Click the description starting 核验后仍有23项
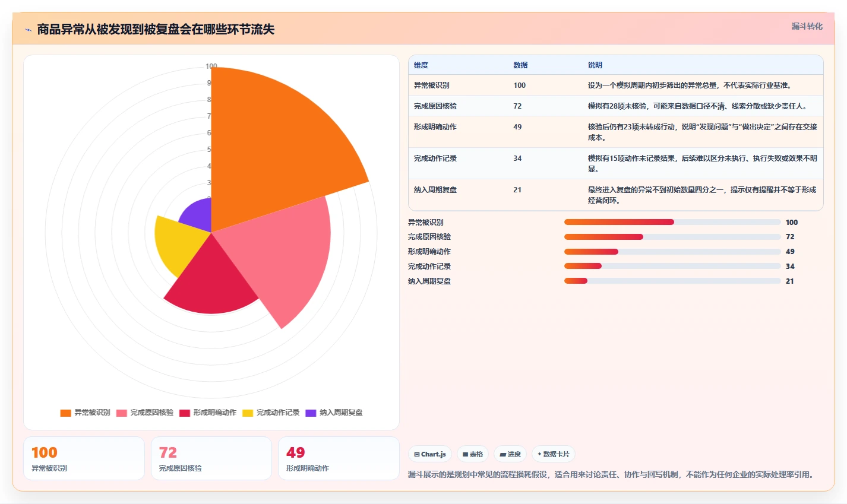This screenshot has height=504, width=847. point(703,132)
